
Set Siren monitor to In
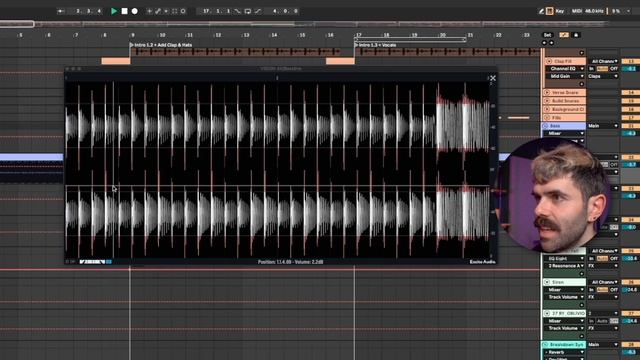click(x=591, y=289)
